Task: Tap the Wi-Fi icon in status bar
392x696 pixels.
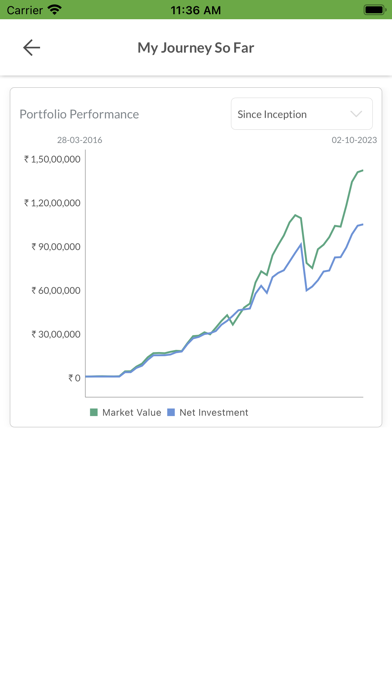Action: tap(55, 9)
